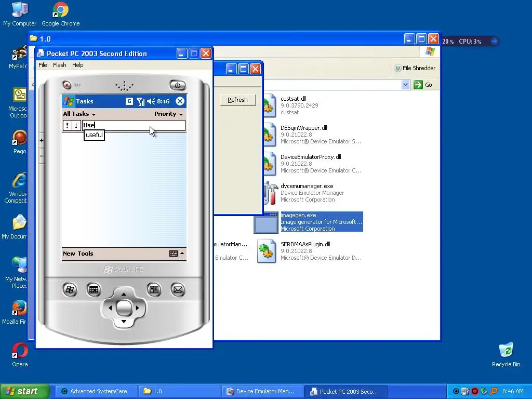The image size is (532, 399).
Task: Select DeviceEmulatorProxy.dll file
Action: pos(311,157)
